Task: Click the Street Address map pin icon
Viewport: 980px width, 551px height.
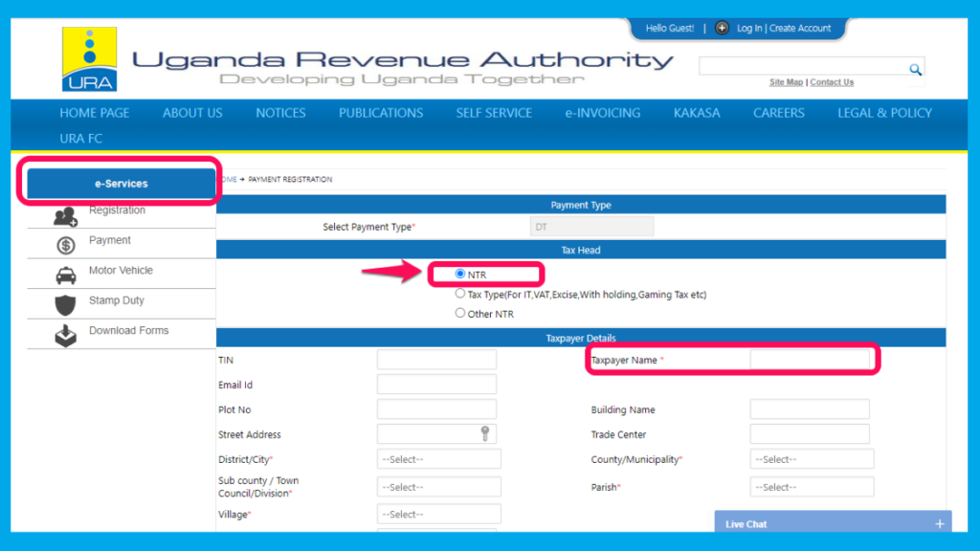Action: 485,433
